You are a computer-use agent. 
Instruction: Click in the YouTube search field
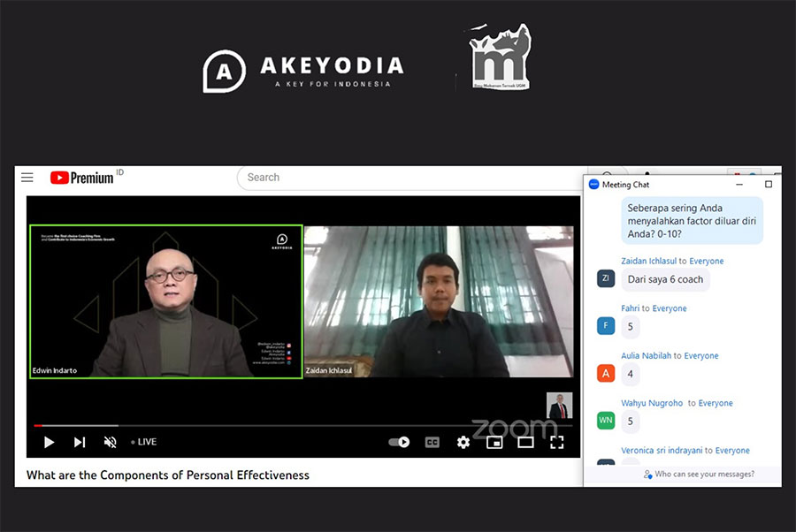[x=407, y=178]
